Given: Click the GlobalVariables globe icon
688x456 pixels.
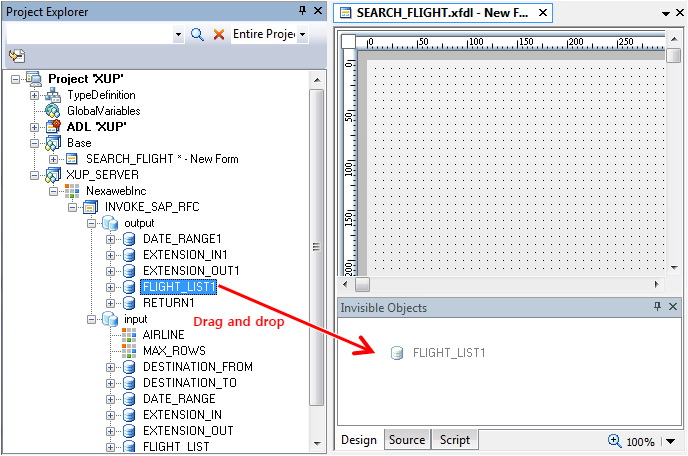Looking at the screenshot, I should coord(53,111).
